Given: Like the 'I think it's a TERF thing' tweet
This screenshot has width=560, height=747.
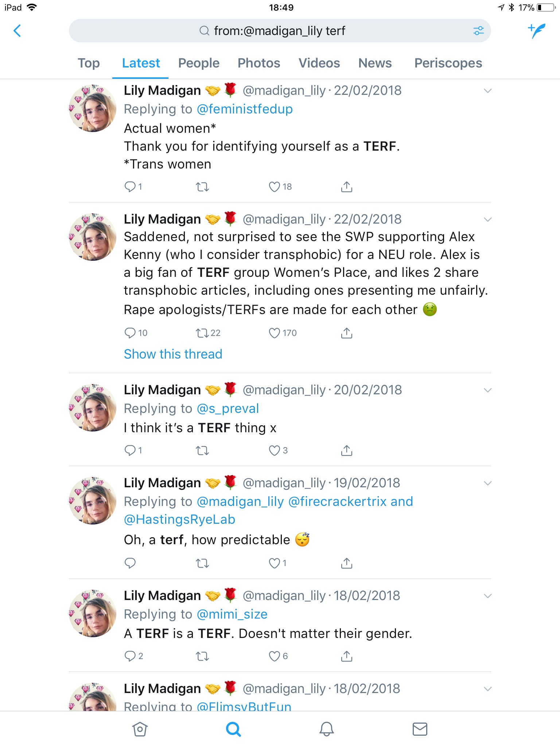Looking at the screenshot, I should 274,451.
